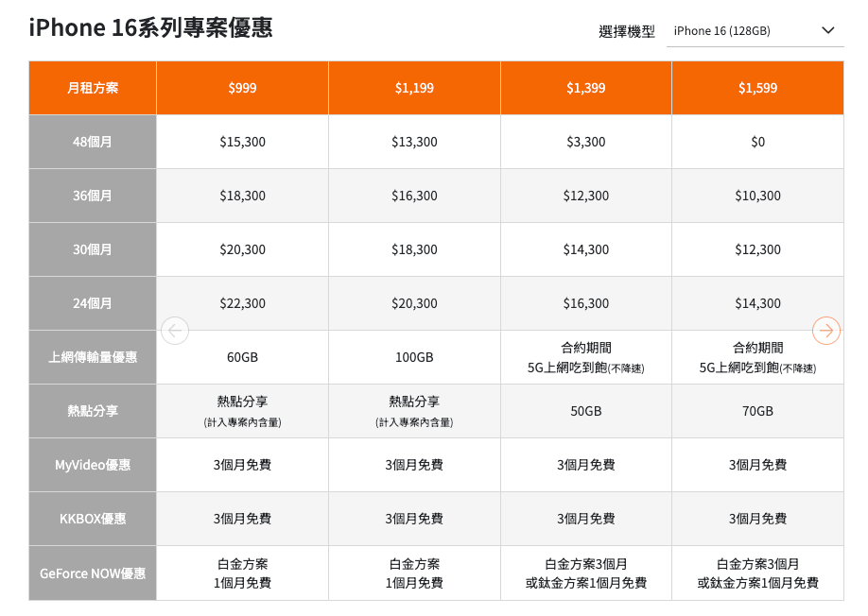Open the iPhone 16 (128GB) model dropdown
The height and width of the screenshot is (616, 868).
point(755,31)
